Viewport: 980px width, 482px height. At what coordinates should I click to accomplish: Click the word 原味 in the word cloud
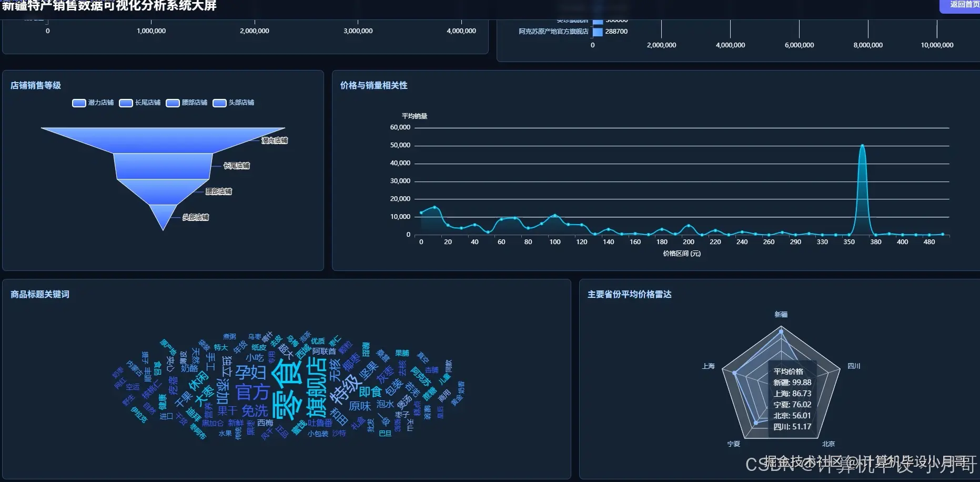tap(360, 406)
